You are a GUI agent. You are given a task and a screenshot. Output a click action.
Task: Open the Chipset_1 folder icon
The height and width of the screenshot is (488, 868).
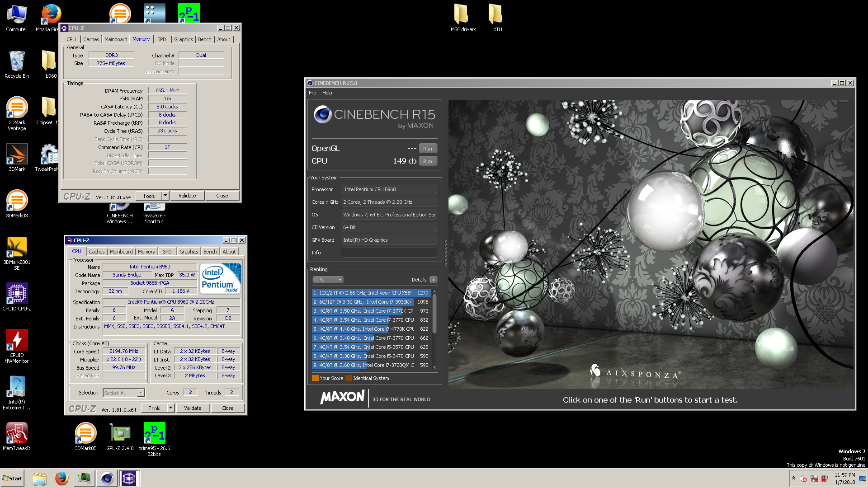[48, 111]
